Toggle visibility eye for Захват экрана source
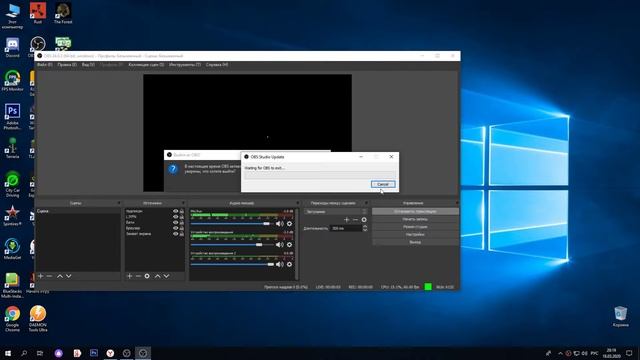The image size is (640, 360). click(176, 234)
